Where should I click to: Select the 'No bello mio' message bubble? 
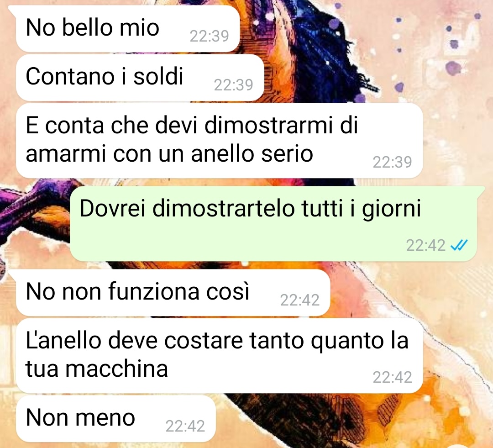[127, 29]
